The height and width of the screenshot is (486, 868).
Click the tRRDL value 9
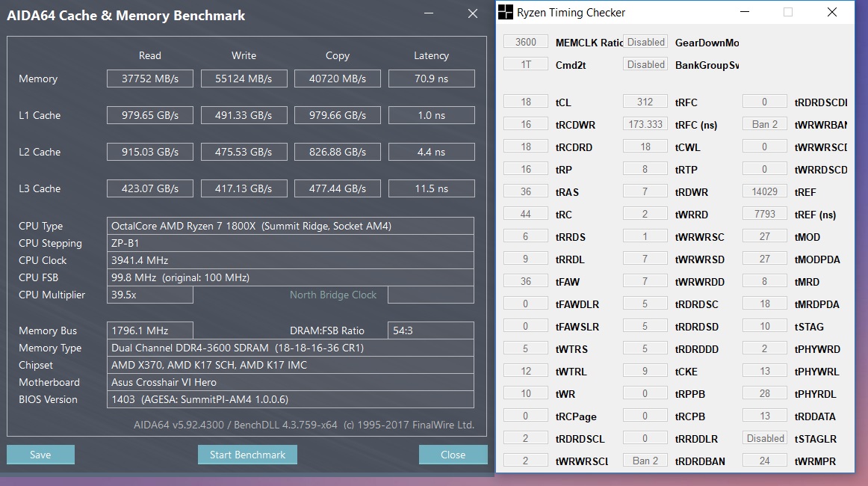(x=525, y=259)
